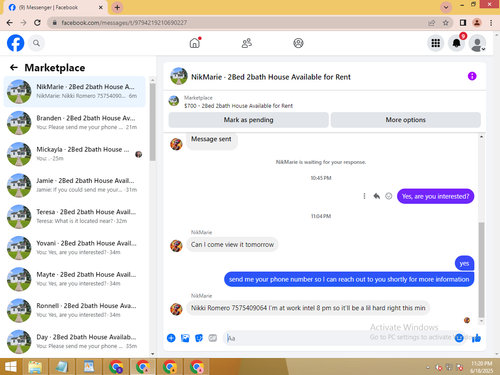Reload the page in browser
The image size is (500, 375).
37,23
